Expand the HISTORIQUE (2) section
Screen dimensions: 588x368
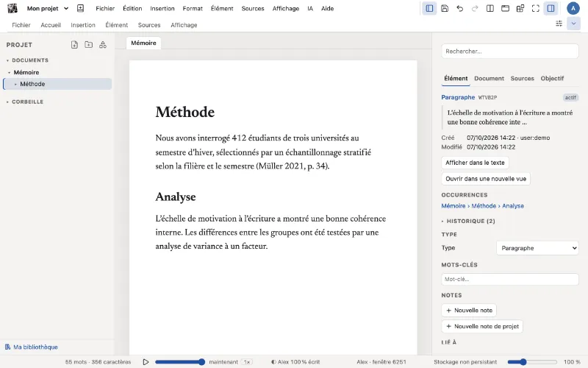click(468, 222)
